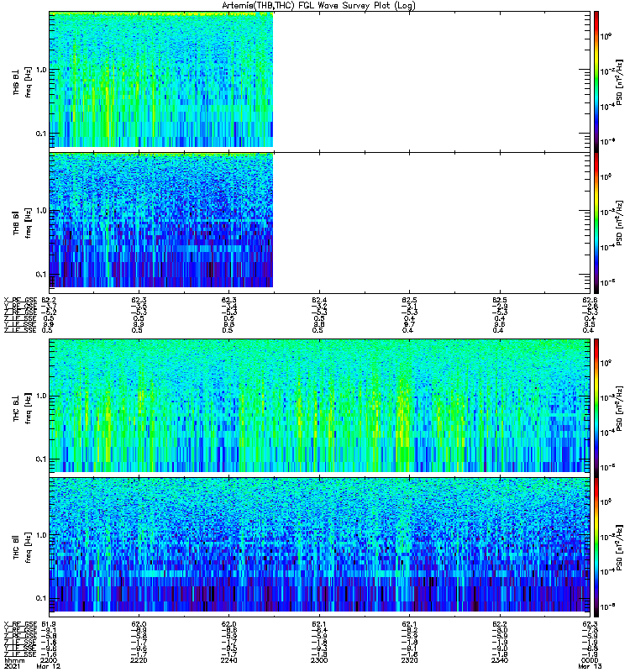
Task: Click the empty data-gap area in THB B⊥ panel
Action: pyautogui.click(x=431, y=81)
